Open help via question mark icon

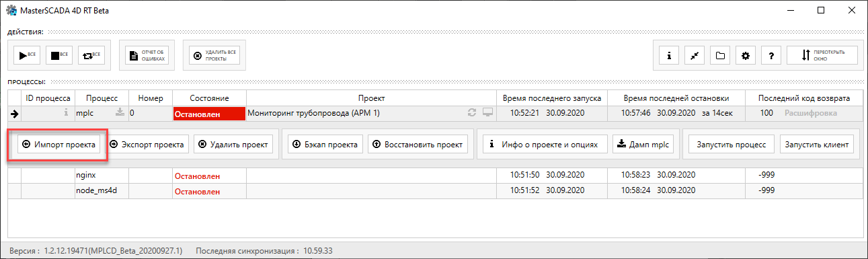point(771,55)
